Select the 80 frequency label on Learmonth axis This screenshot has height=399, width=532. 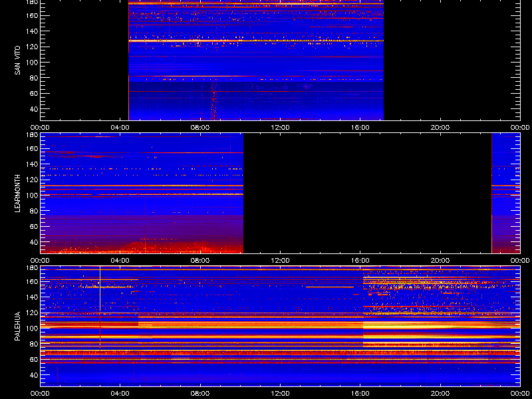click(x=35, y=211)
